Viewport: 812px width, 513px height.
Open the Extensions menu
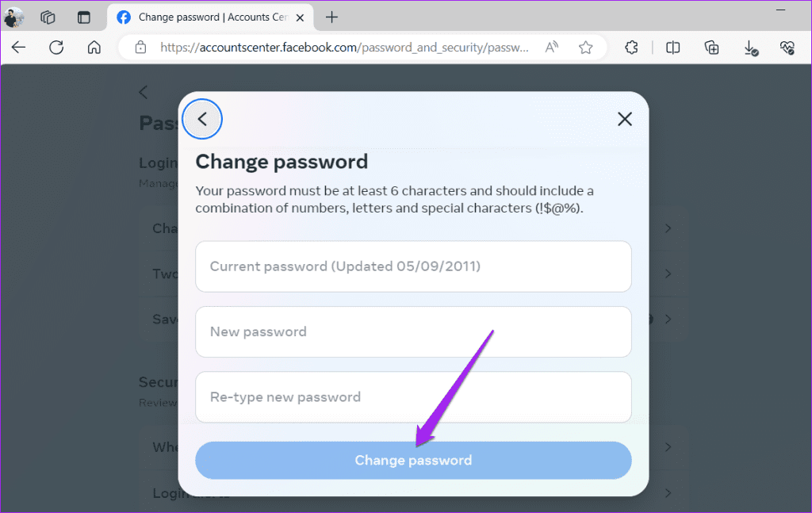click(630, 48)
